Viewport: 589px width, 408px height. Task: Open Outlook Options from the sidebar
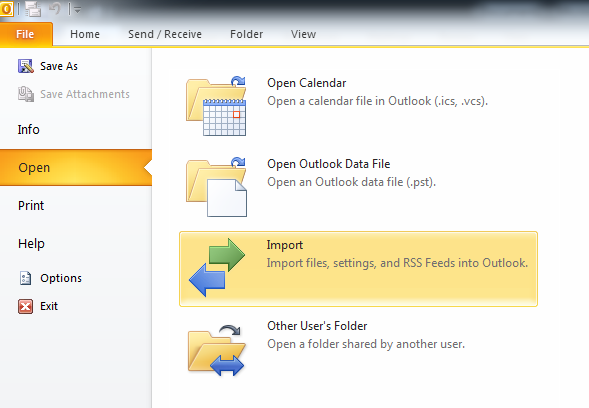tap(50, 278)
